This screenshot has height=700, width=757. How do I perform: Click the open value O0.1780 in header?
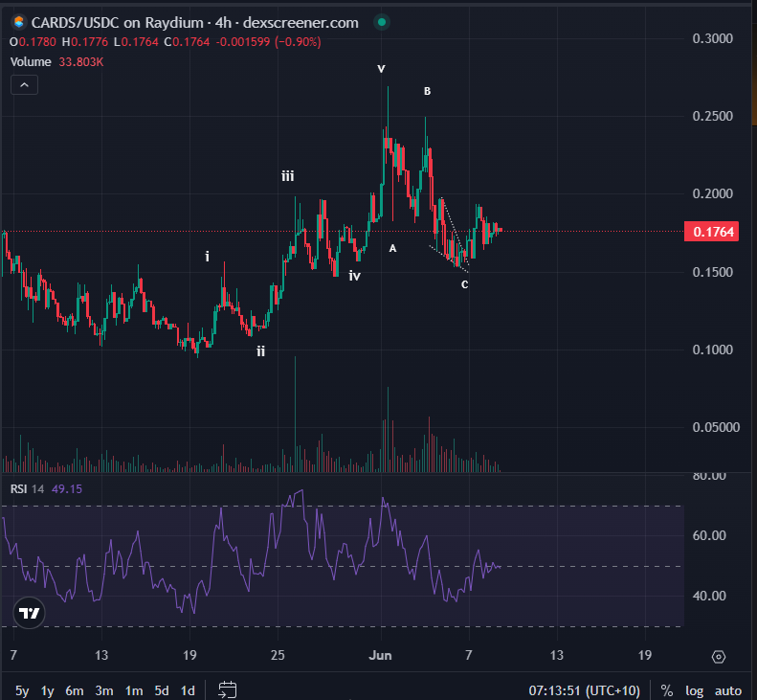[33, 42]
